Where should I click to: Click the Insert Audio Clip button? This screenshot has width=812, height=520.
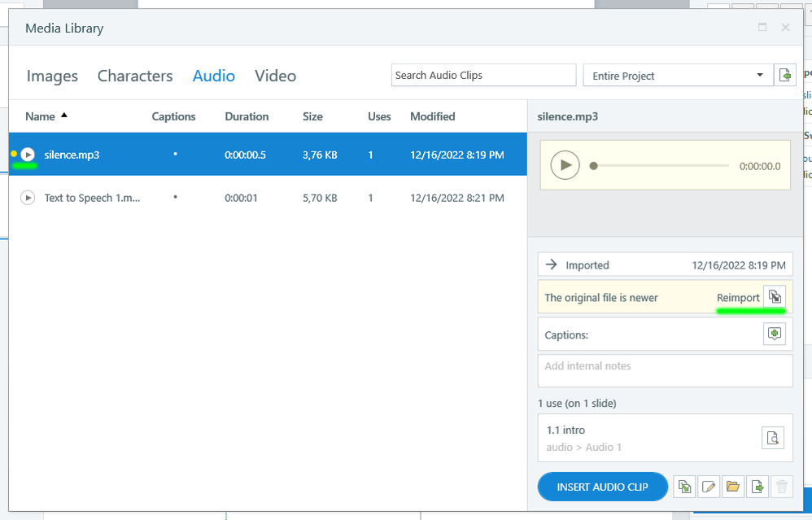click(602, 487)
